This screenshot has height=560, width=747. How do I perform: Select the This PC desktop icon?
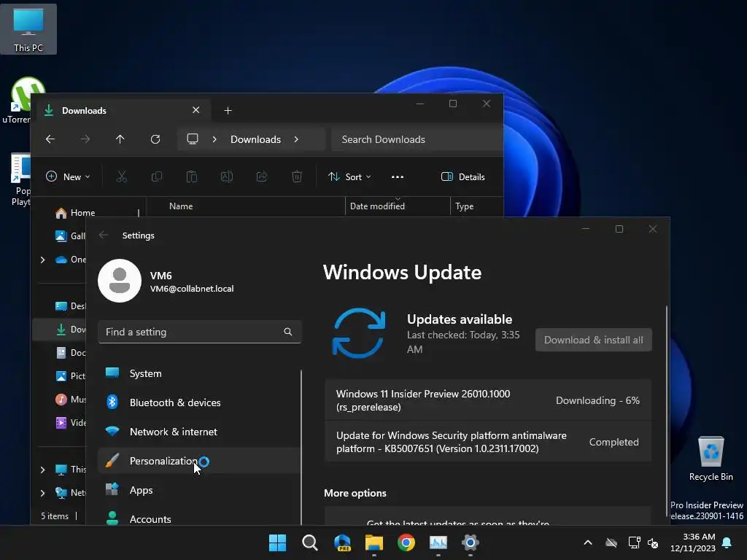(x=28, y=29)
